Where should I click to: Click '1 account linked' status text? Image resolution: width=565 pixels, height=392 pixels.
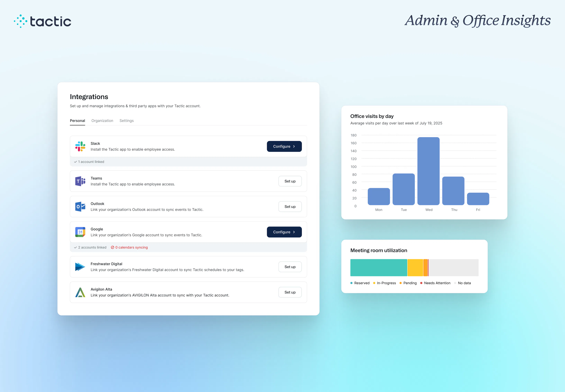91,162
